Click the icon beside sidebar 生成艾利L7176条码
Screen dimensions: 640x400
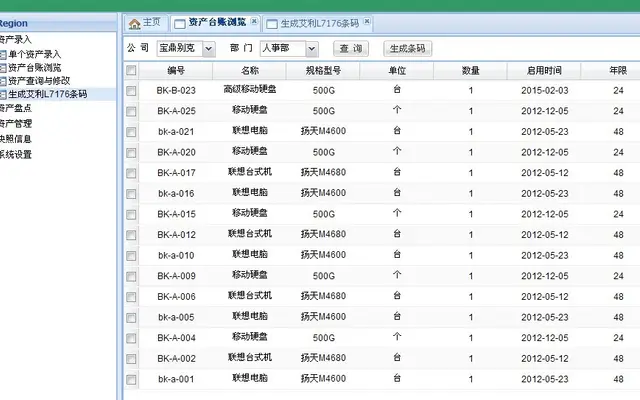tap(3, 94)
